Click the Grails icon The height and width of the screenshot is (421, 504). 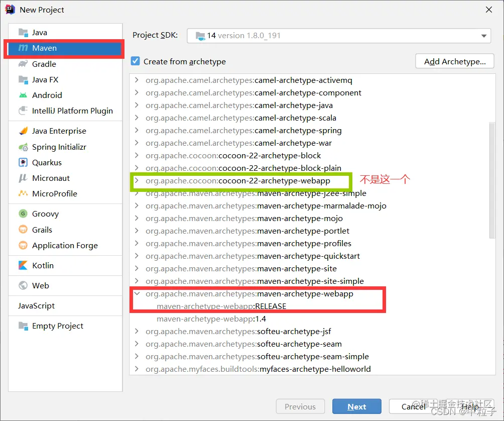23,230
